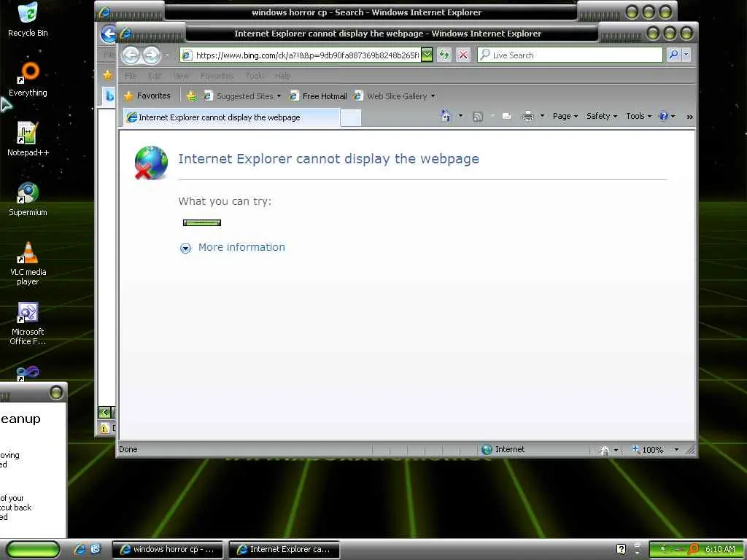Viewport: 747px width, 560px height.
Task: Click the back arrow in the background search window
Action: click(x=108, y=34)
